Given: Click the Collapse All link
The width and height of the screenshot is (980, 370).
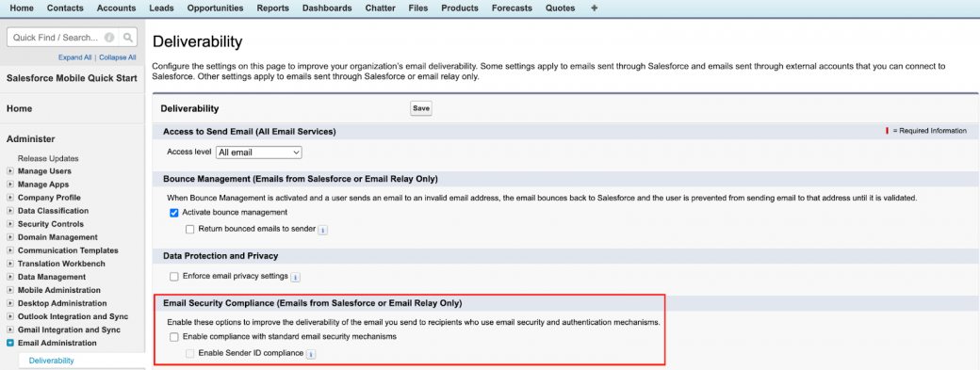Looking at the screenshot, I should pos(118,57).
